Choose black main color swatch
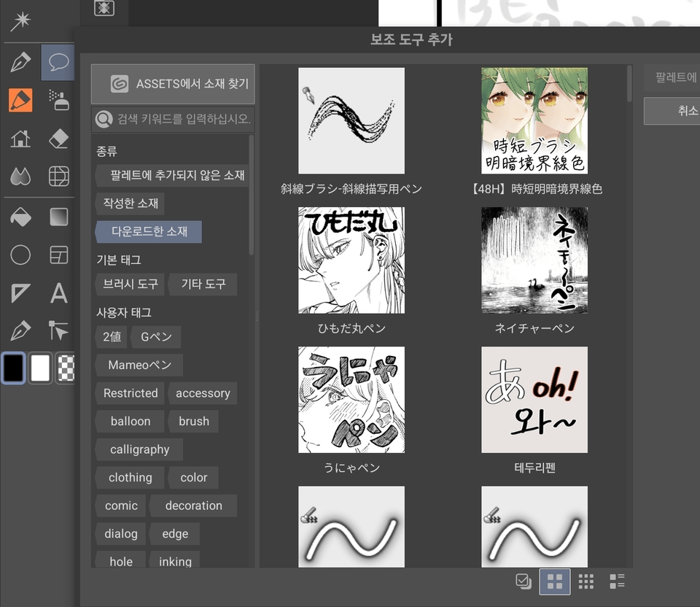Viewport: 700px width, 607px height. [13, 368]
